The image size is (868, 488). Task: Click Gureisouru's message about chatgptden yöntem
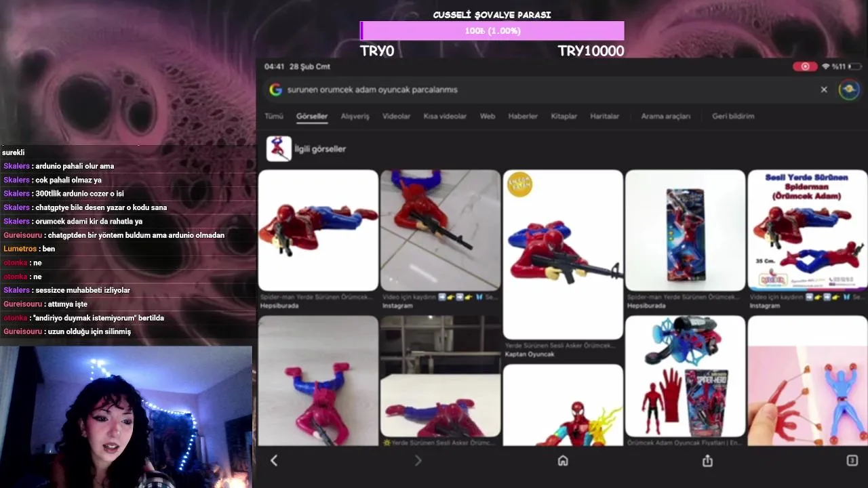pyautogui.click(x=136, y=235)
